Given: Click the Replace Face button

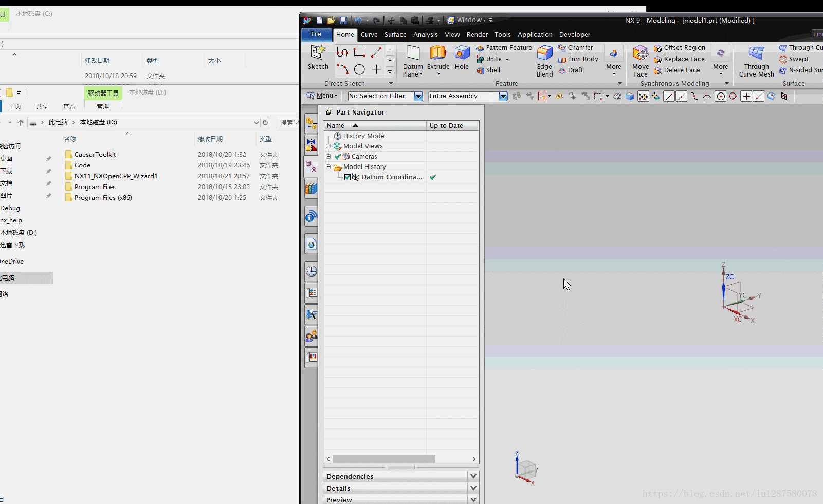Looking at the screenshot, I should click(679, 59).
